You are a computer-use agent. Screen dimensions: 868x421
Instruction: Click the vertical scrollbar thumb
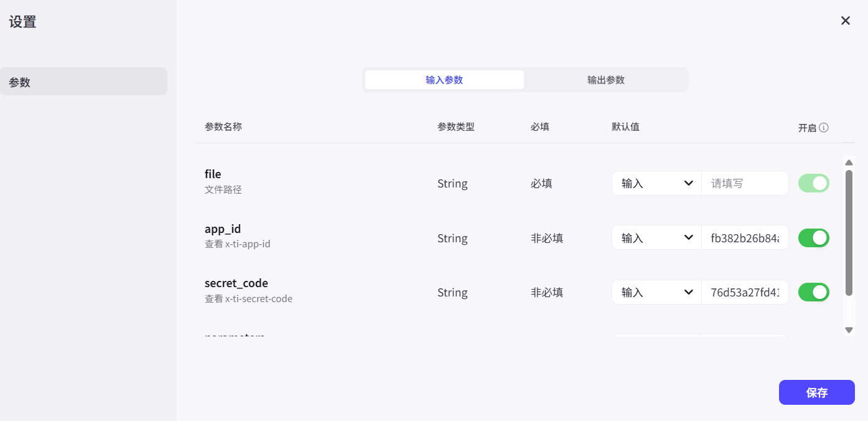click(x=849, y=232)
